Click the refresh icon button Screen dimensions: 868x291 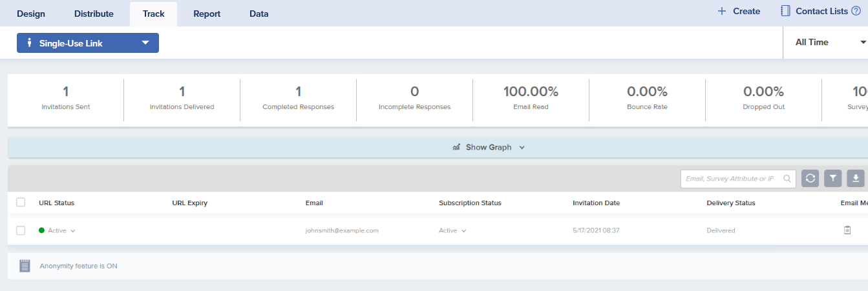point(810,179)
